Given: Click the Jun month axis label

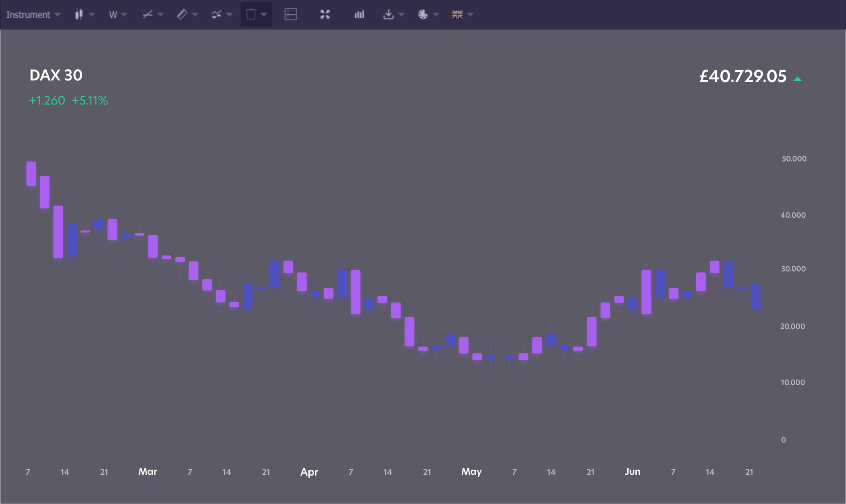Looking at the screenshot, I should 632,471.
